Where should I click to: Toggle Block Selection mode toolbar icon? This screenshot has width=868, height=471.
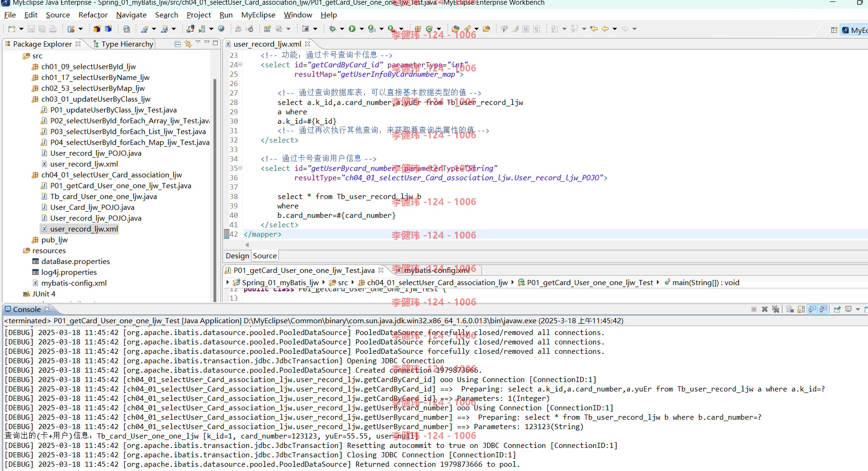coord(526,29)
